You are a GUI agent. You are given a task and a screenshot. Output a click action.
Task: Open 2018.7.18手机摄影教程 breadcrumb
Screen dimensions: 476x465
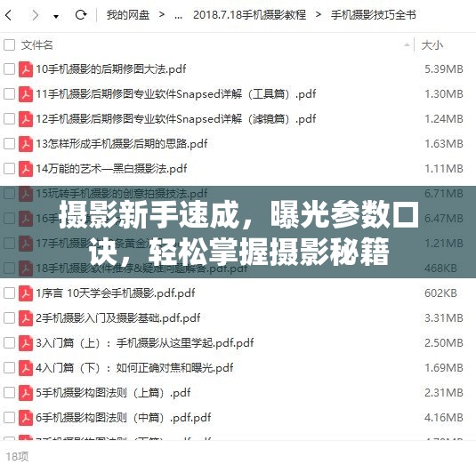(249, 14)
